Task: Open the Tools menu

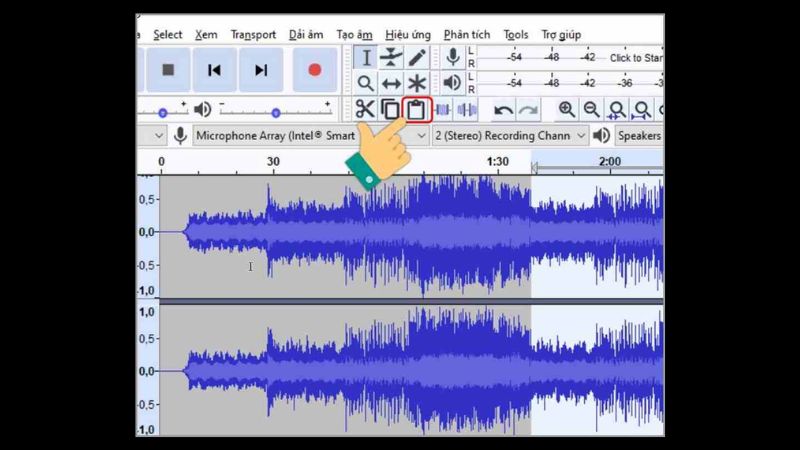Action: click(516, 35)
